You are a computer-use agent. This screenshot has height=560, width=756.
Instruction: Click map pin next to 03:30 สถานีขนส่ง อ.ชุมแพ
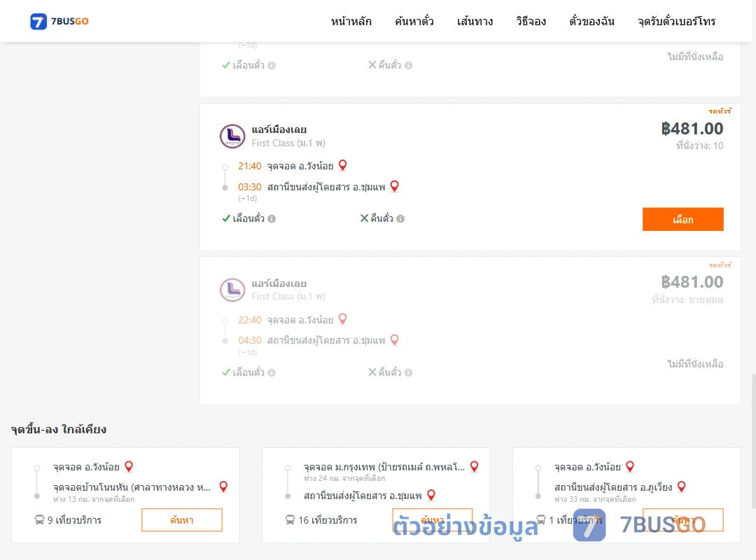click(x=394, y=186)
